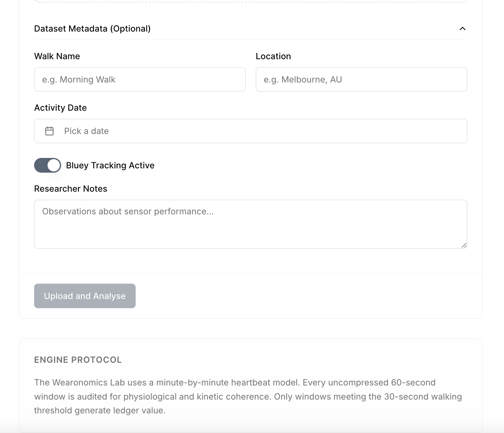
Task: Click the Walk Name label
Action: 57,56
